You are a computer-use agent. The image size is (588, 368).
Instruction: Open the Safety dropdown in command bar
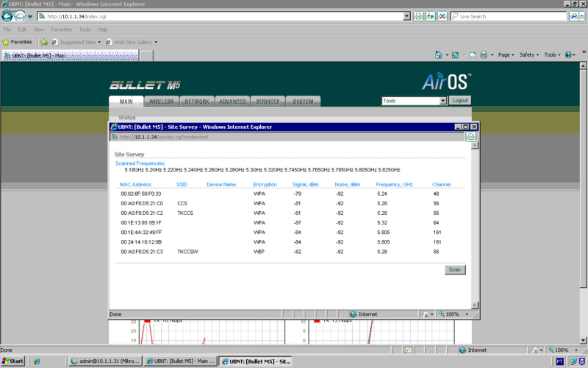click(x=528, y=54)
